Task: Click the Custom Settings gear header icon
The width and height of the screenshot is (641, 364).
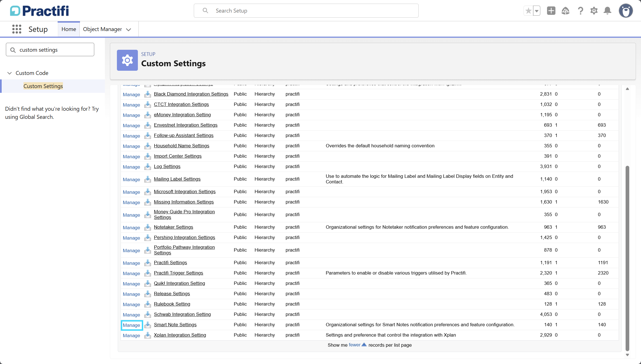Action: click(127, 60)
